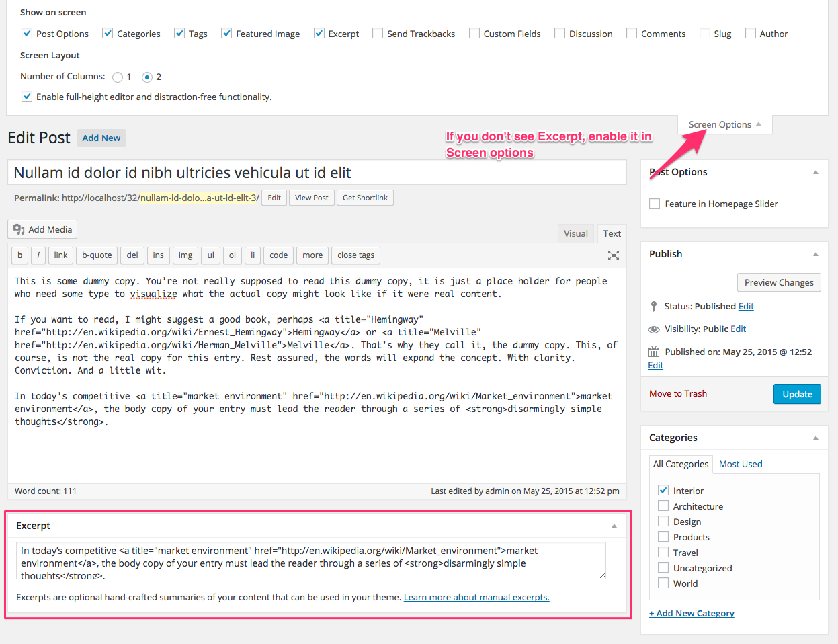Viewport: 838px width, 644px height.
Task: Click the Move to Trash link
Action: tap(677, 393)
